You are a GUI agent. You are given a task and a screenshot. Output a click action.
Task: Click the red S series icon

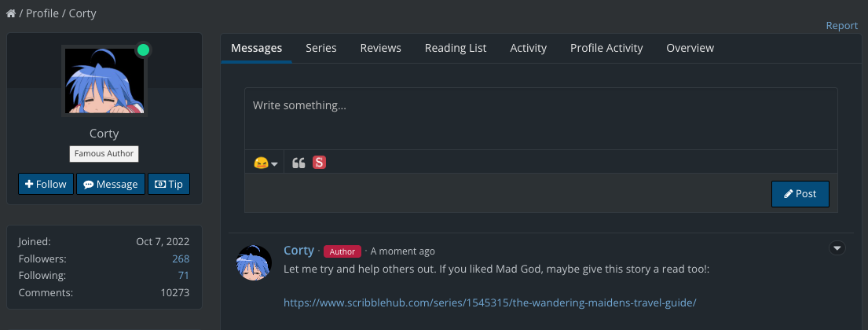coord(319,163)
